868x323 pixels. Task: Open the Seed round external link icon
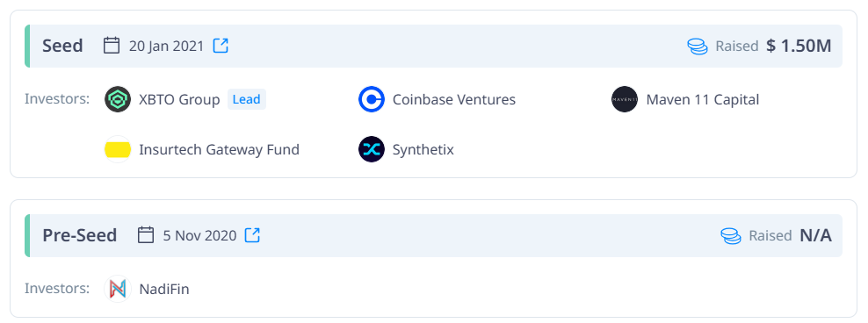pos(221,46)
